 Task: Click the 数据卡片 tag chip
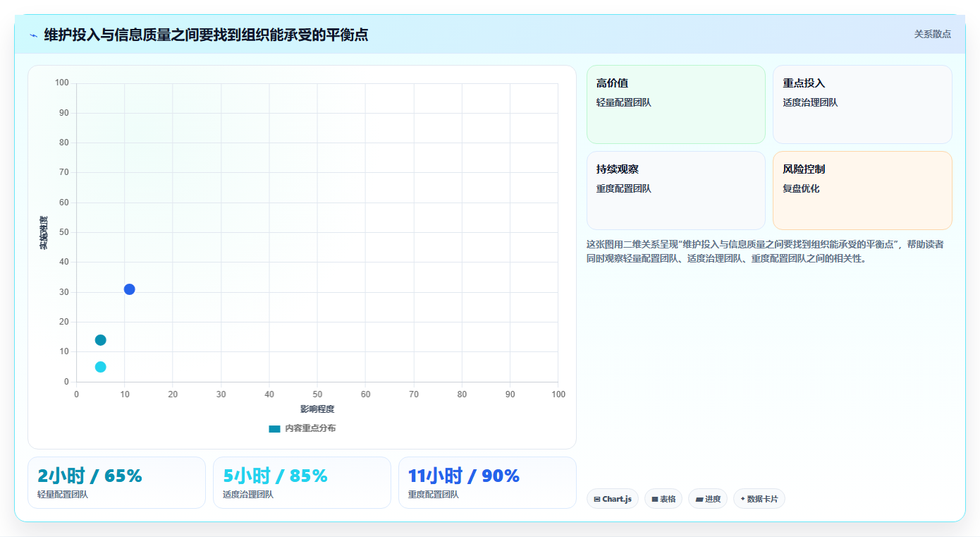click(x=759, y=499)
